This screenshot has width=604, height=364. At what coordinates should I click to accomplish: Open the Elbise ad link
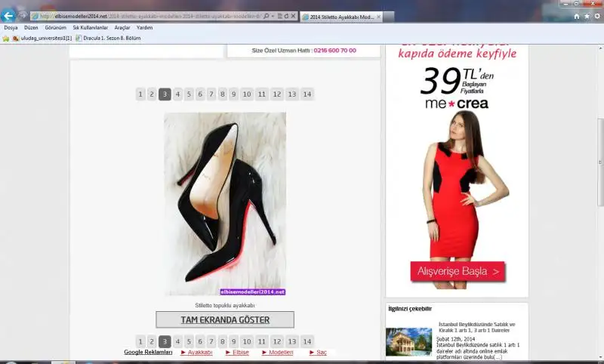coord(238,352)
